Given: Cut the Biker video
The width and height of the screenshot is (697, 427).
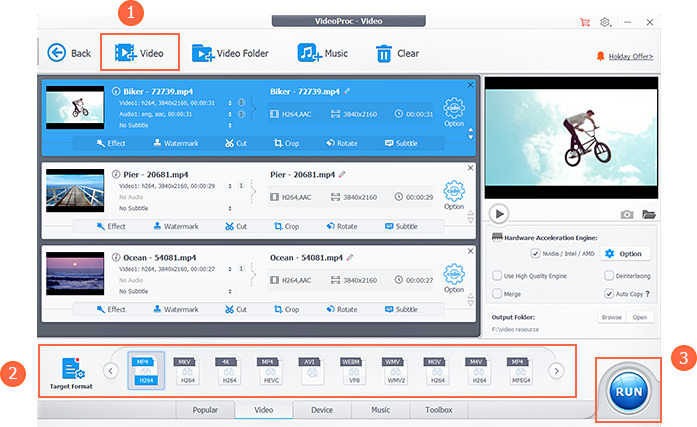Looking at the screenshot, I should [236, 143].
